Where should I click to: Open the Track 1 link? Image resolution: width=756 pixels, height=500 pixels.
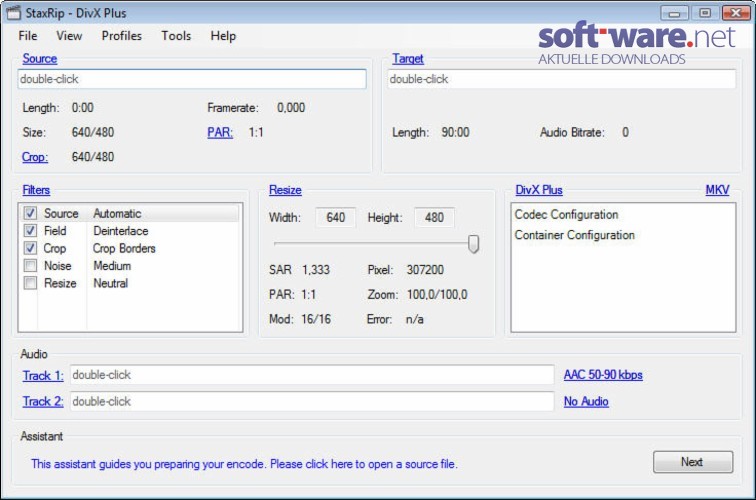pos(43,376)
